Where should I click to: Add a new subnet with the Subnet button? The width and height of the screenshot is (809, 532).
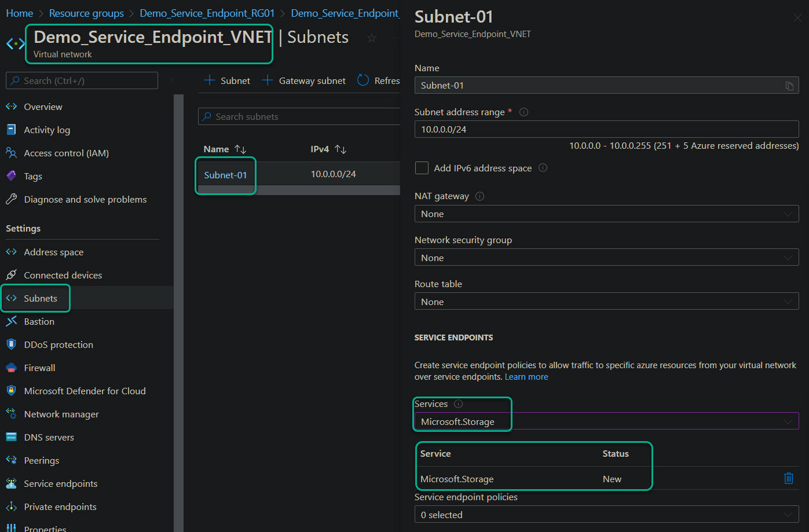226,80
